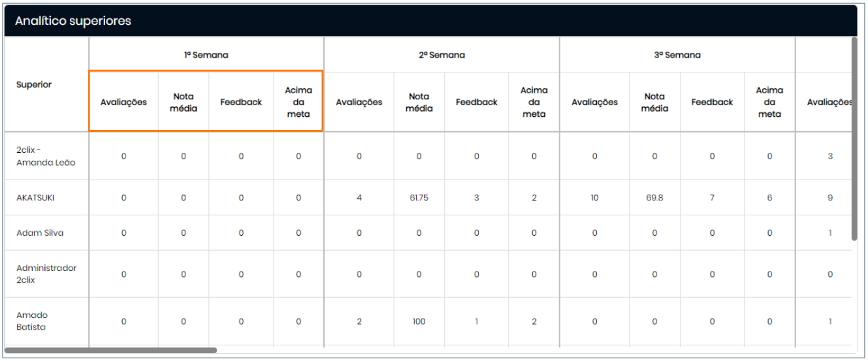Click the vertical scrollbar thumb on the right
Image resolution: width=868 pixels, height=361 pixels.
click(854, 138)
